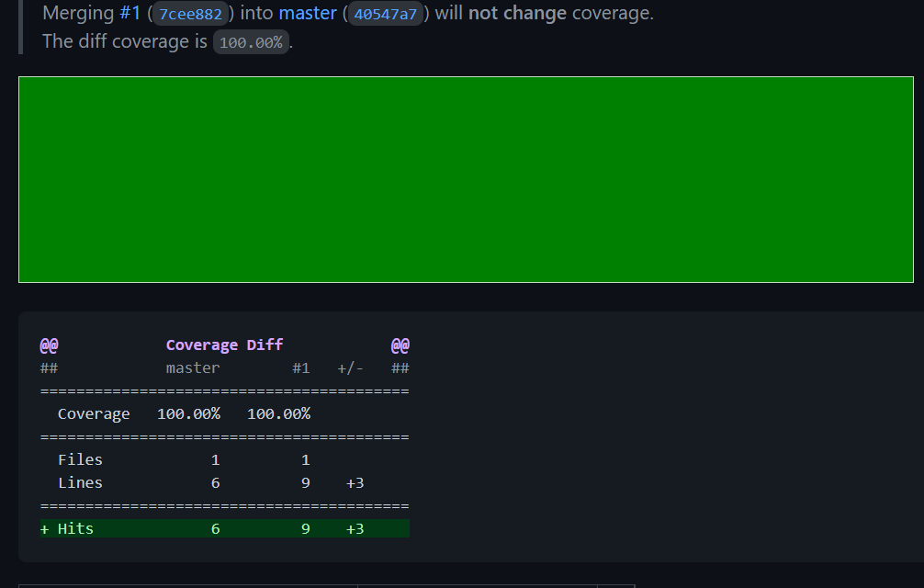The height and width of the screenshot is (588, 924).
Task: Click the +3 value in Lines row
Action: tap(355, 483)
